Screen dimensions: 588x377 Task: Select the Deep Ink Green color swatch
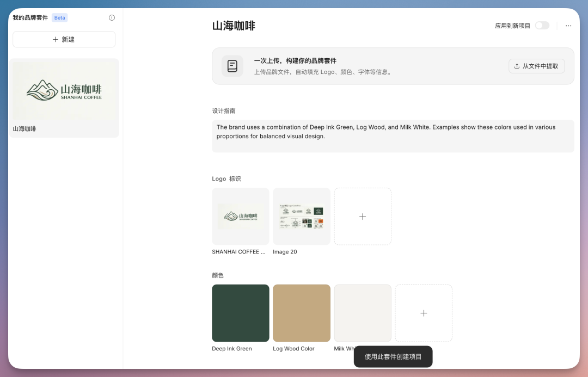point(240,313)
